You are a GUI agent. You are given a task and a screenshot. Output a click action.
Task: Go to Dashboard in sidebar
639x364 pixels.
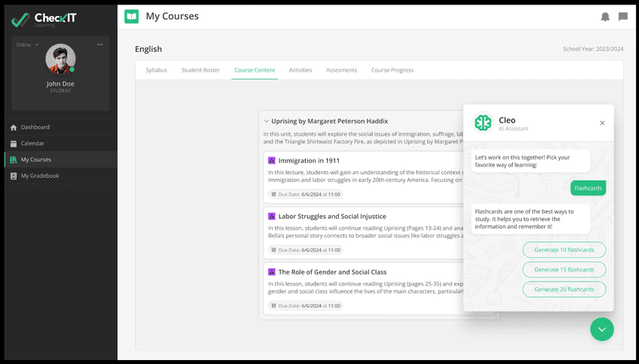point(61,127)
